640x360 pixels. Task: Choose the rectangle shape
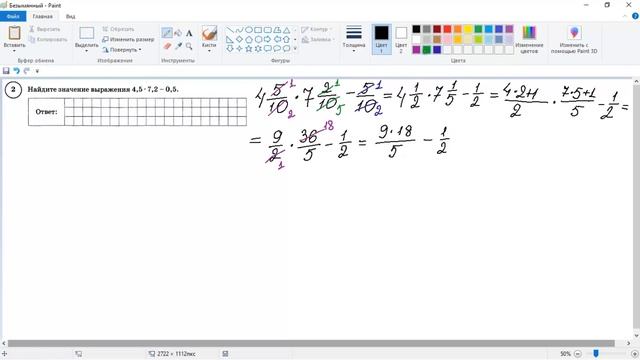(258, 30)
